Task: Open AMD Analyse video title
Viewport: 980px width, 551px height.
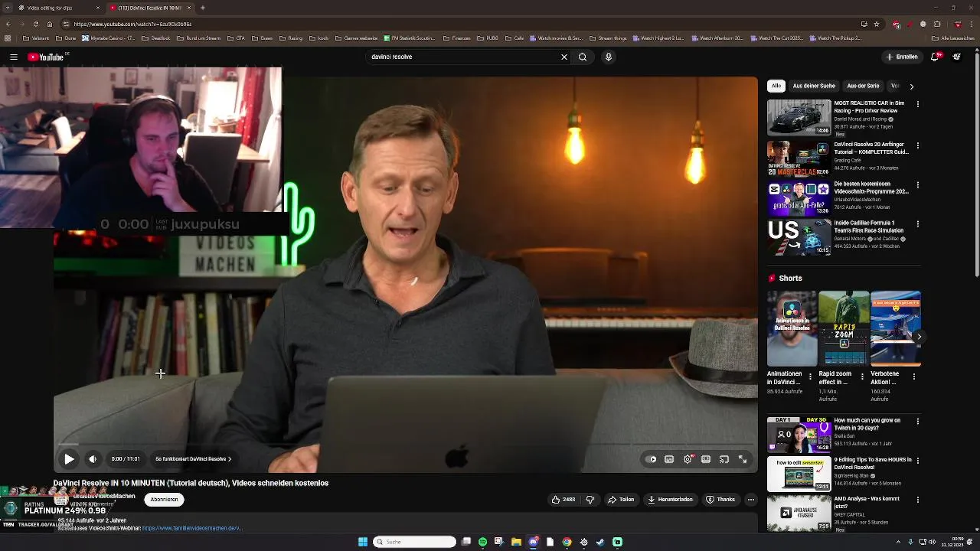Action: tap(867, 503)
